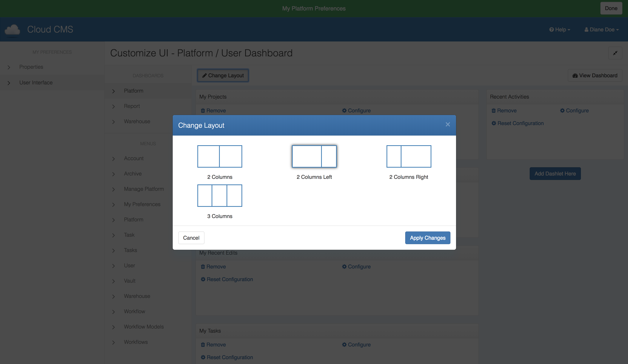Expand the User Interface chevron
Screen dimensions: 628x364
pyautogui.click(x=9, y=83)
